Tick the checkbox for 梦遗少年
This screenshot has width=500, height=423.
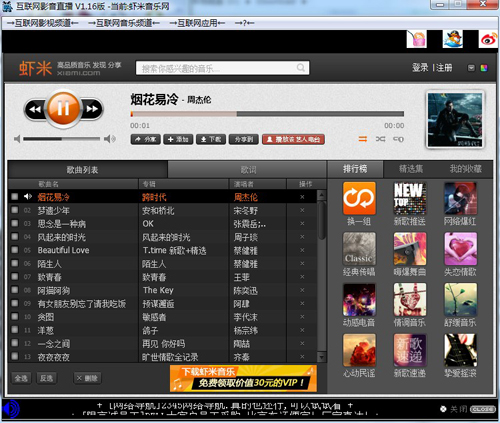pyautogui.click(x=15, y=210)
